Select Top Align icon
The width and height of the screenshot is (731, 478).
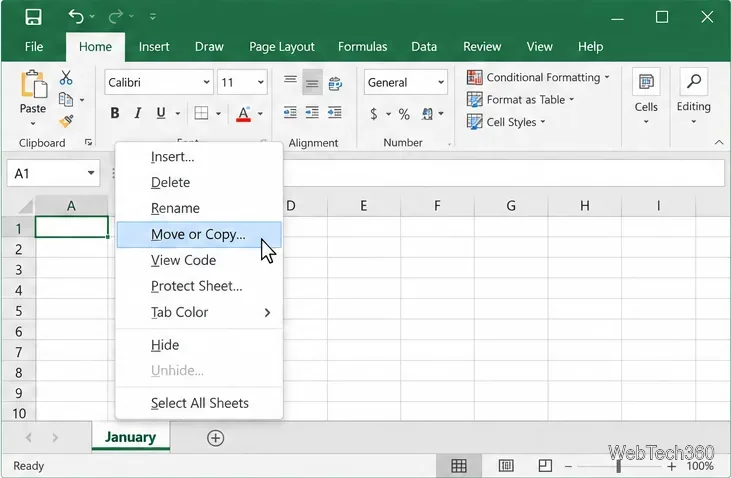tap(290, 79)
